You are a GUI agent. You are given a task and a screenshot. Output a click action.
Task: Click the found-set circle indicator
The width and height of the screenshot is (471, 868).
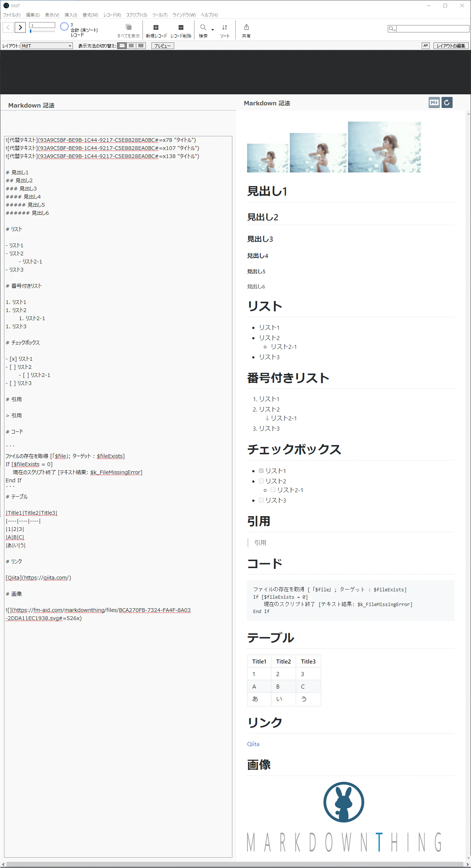[64, 27]
